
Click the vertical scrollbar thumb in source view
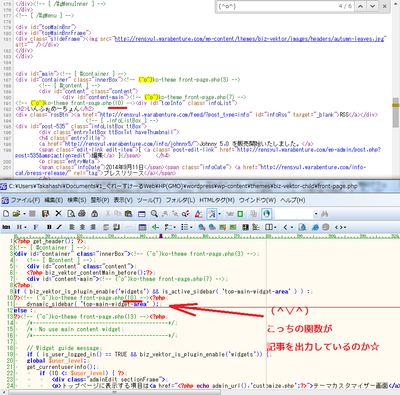coord(396,112)
